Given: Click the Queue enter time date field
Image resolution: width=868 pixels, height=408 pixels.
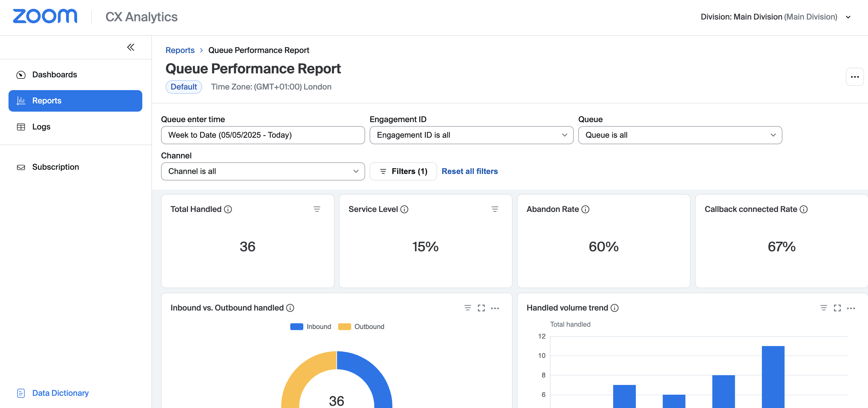Looking at the screenshot, I should 263,135.
